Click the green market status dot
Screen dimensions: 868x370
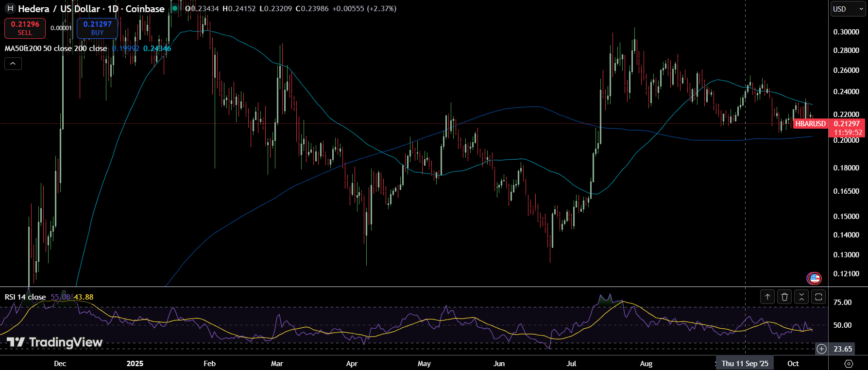175,8
